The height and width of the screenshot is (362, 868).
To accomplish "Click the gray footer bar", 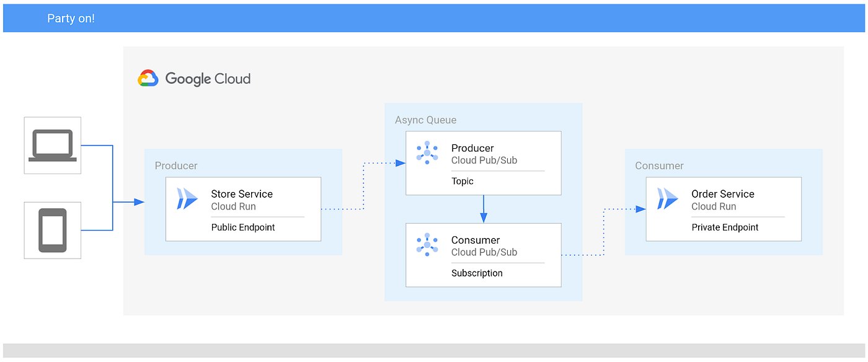I will click(x=434, y=350).
